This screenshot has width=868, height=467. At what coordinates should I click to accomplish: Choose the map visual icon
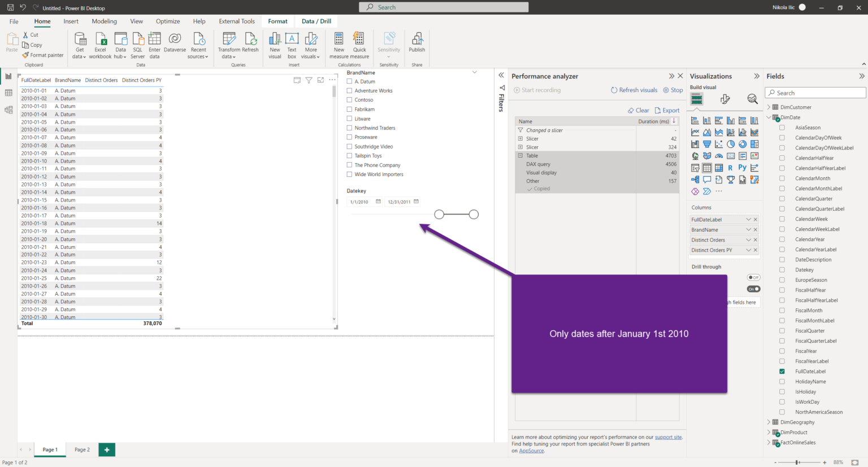(695, 156)
